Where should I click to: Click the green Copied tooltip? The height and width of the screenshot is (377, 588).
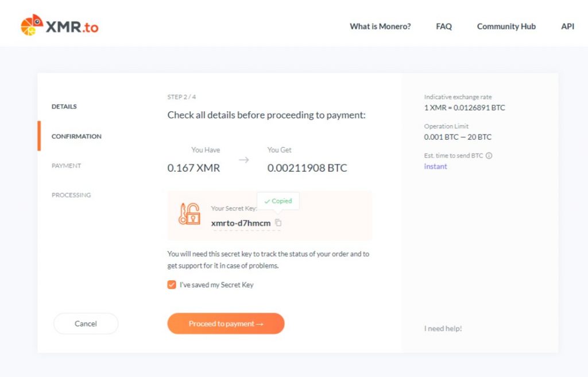pyautogui.click(x=278, y=201)
